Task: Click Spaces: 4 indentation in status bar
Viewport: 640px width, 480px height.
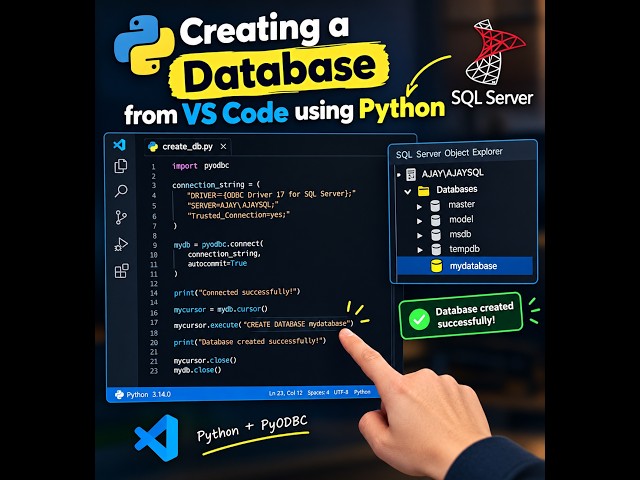Action: click(x=318, y=392)
